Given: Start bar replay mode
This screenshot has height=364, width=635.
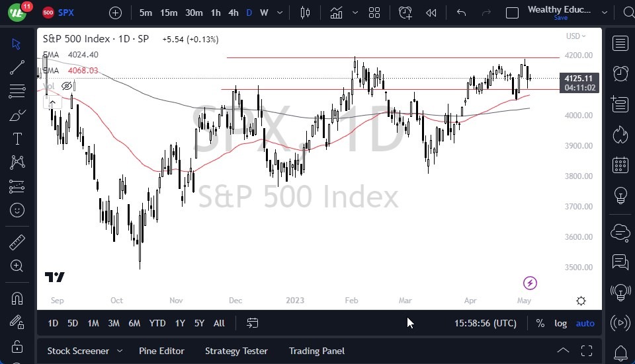Looking at the screenshot, I should click(x=431, y=13).
